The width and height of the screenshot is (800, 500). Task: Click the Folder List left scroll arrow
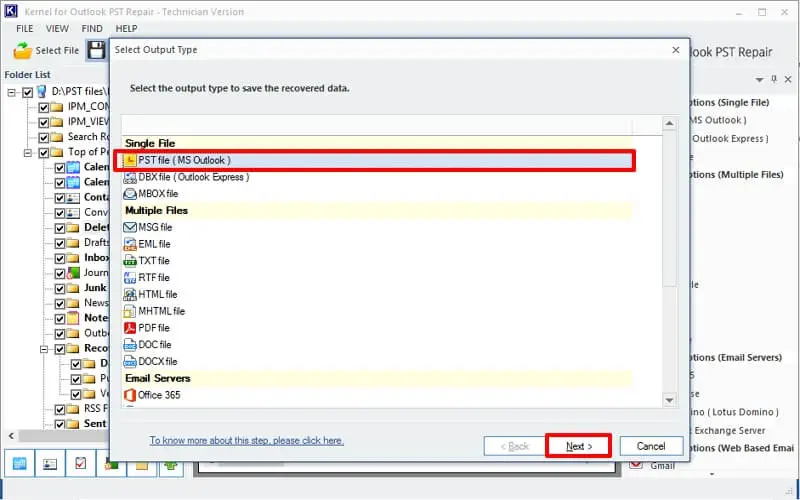click(x=11, y=436)
